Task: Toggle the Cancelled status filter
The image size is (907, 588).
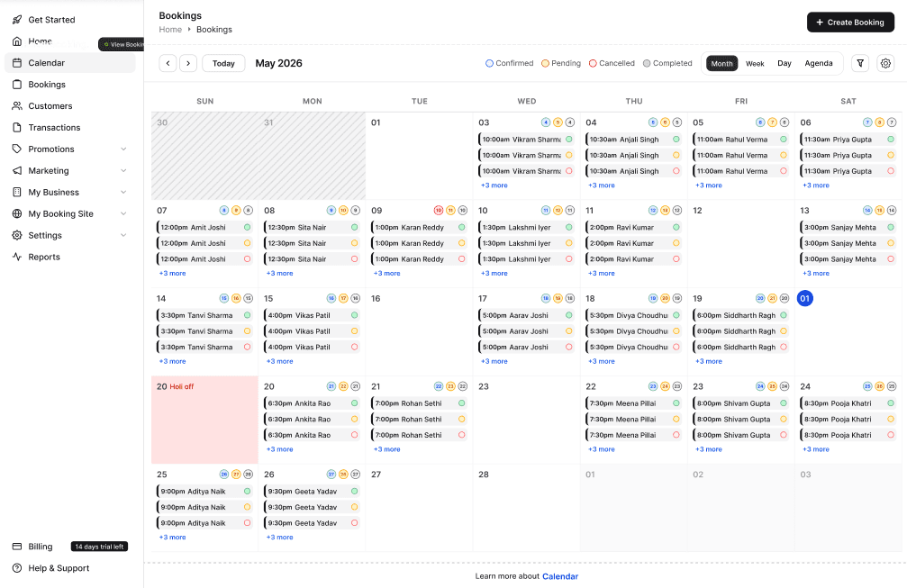Action: (x=612, y=63)
